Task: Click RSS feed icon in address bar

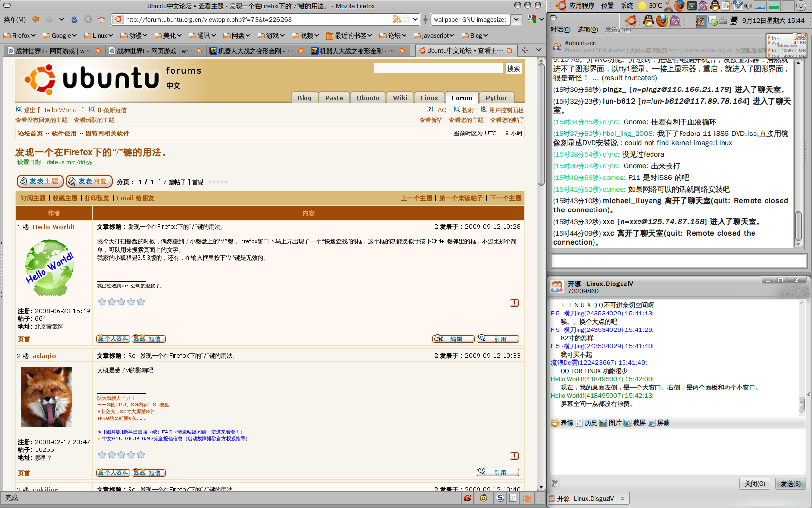Action: (x=397, y=19)
